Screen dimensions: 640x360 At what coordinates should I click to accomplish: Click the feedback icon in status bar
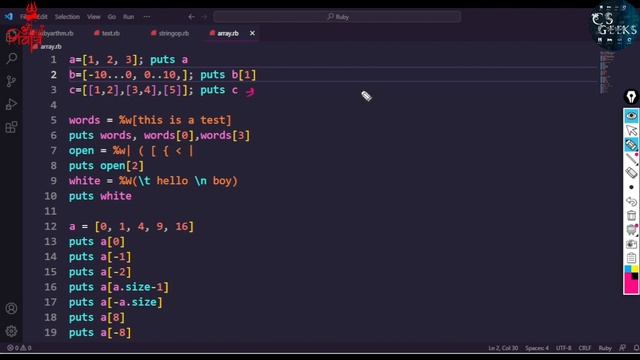pos(622,348)
